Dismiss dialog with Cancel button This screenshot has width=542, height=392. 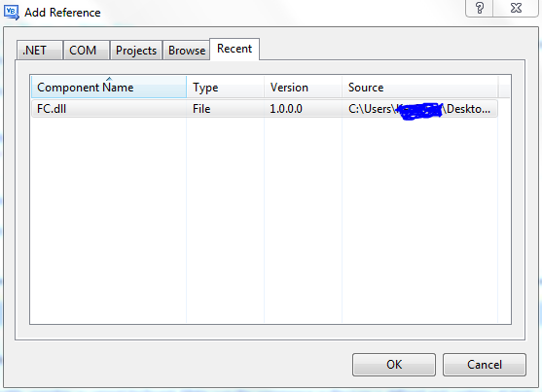[485, 365]
